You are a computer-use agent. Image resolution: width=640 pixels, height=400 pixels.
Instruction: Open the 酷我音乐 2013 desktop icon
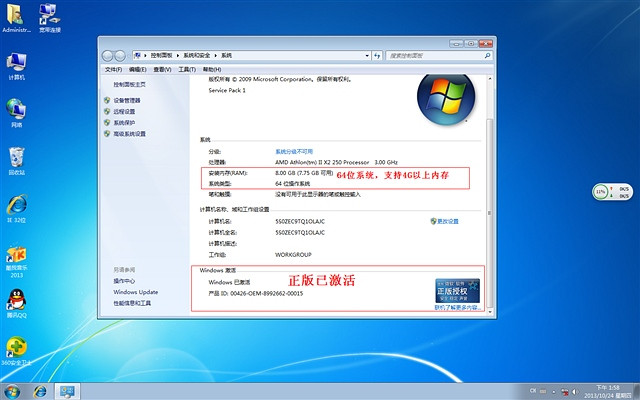(x=16, y=262)
